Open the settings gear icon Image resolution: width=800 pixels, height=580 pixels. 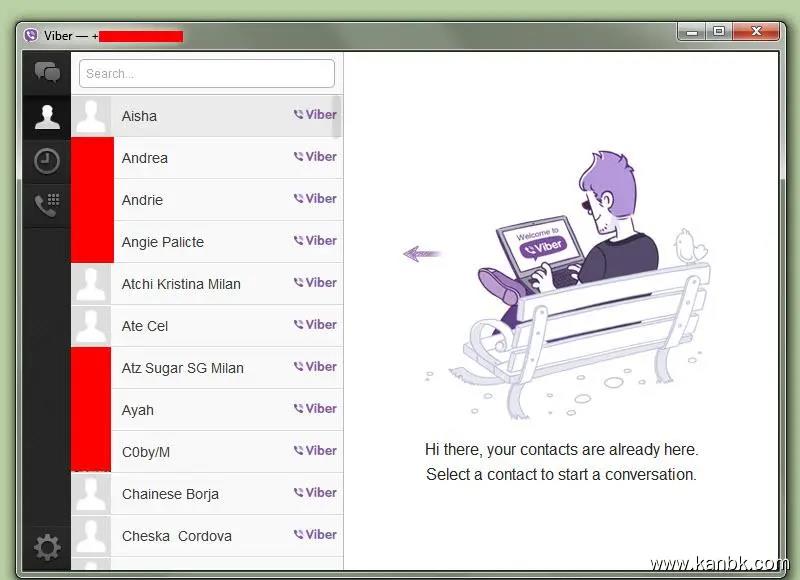(x=47, y=547)
